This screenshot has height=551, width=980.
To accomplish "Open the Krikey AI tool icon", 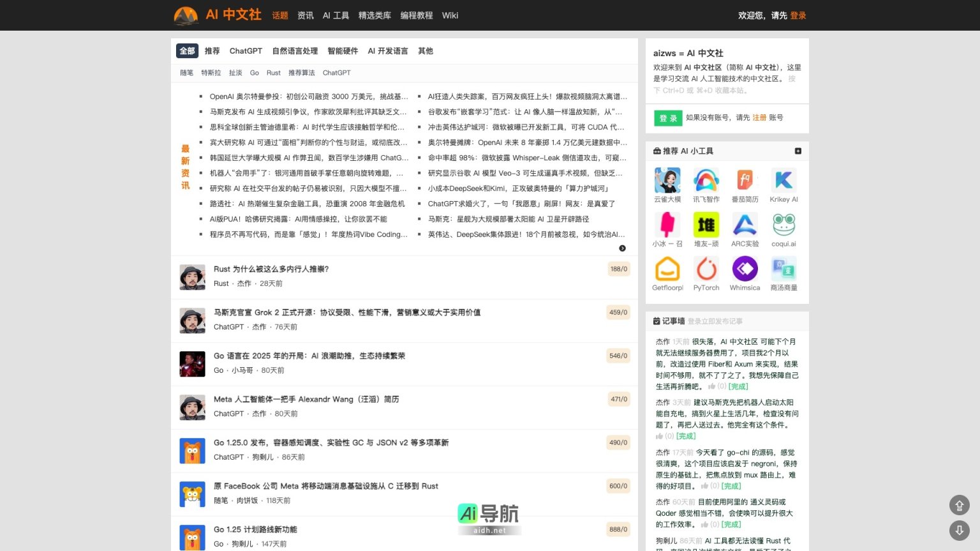I will pyautogui.click(x=783, y=179).
